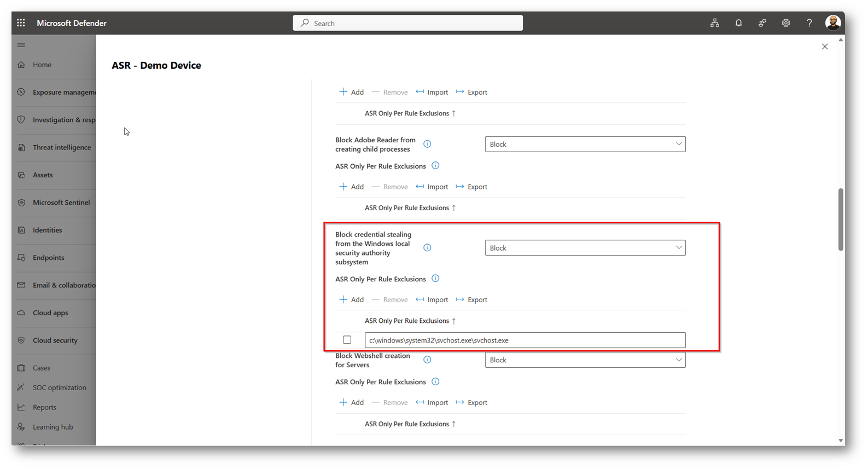Expand the Block Adobe Reader mode dropdown

(585, 144)
